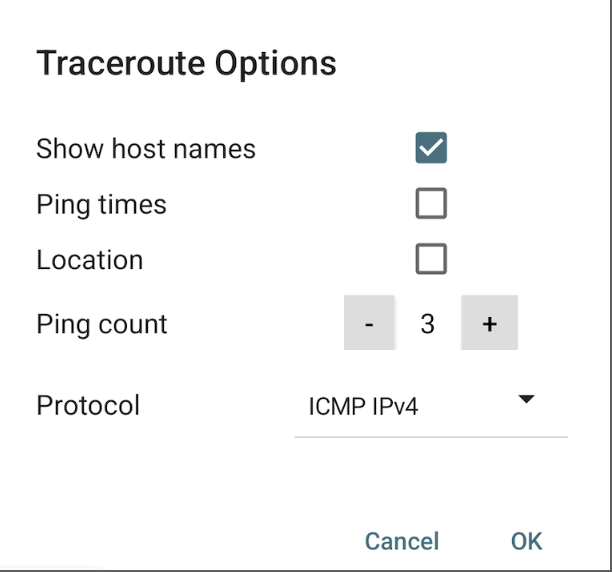
Task: Click the Protocol dropdown arrow
Action: pos(527,400)
